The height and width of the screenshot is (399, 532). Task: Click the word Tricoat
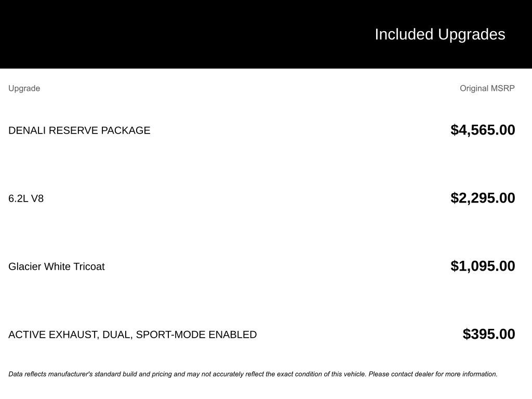tap(89, 267)
